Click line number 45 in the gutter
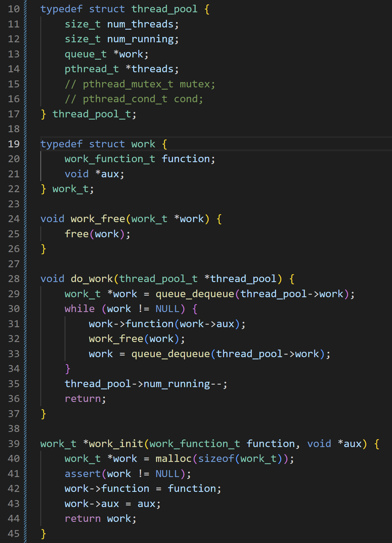The width and height of the screenshot is (392, 543). pos(14,534)
